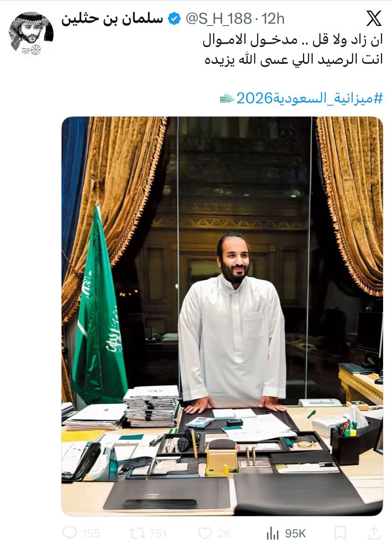This screenshot has width=392, height=554.
Task: Click the repost arrows icon
Action: [x=136, y=533]
